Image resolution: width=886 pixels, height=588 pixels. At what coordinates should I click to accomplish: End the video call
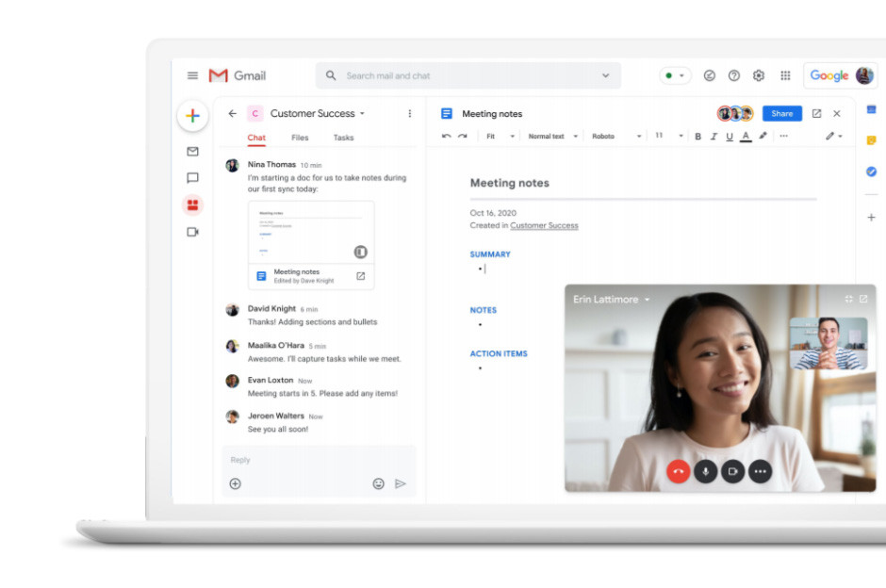pos(678,471)
